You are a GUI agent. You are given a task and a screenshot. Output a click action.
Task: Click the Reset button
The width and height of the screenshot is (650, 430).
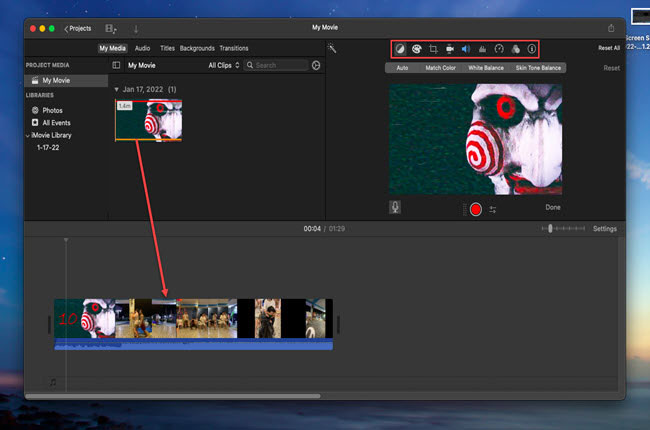[611, 68]
